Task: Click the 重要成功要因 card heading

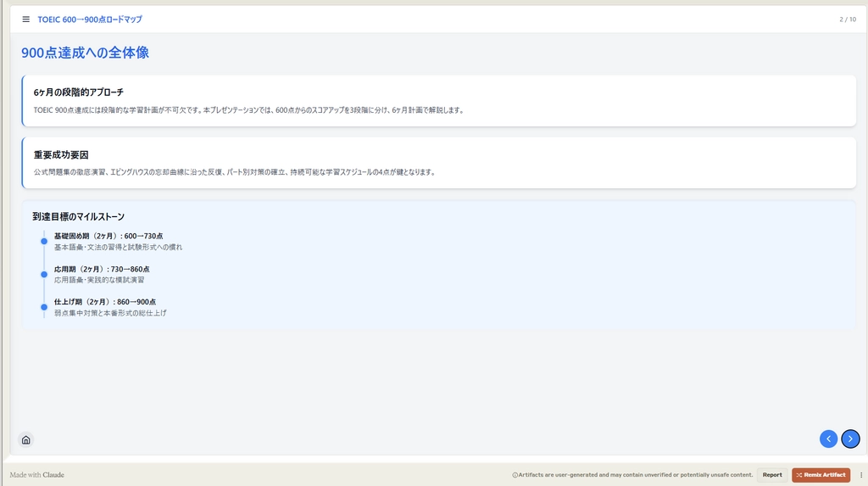Action: click(x=61, y=155)
